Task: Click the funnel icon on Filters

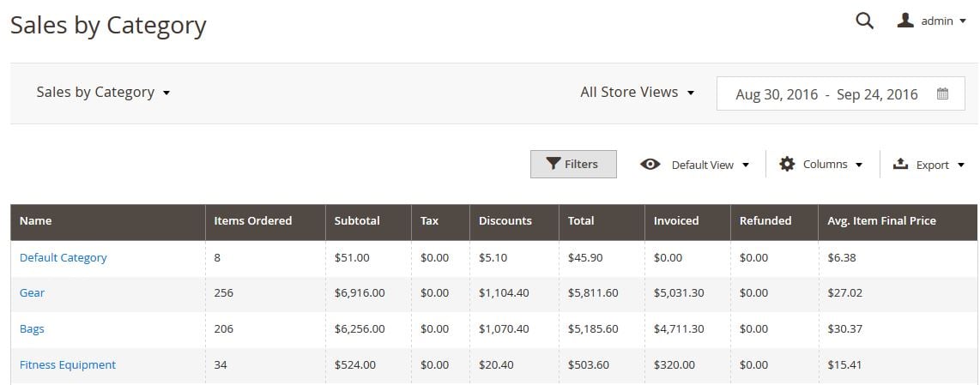Action: pyautogui.click(x=554, y=164)
